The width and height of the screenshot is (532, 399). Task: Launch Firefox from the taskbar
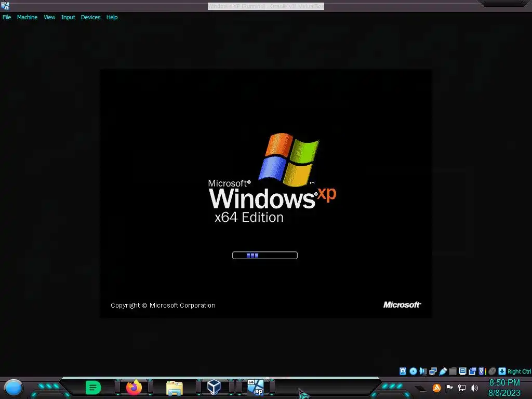(x=134, y=388)
